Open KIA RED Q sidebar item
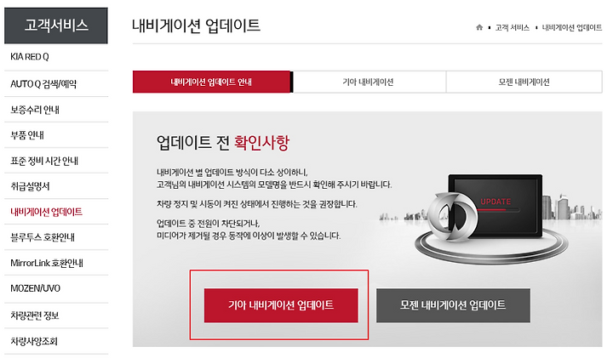 click(56, 57)
